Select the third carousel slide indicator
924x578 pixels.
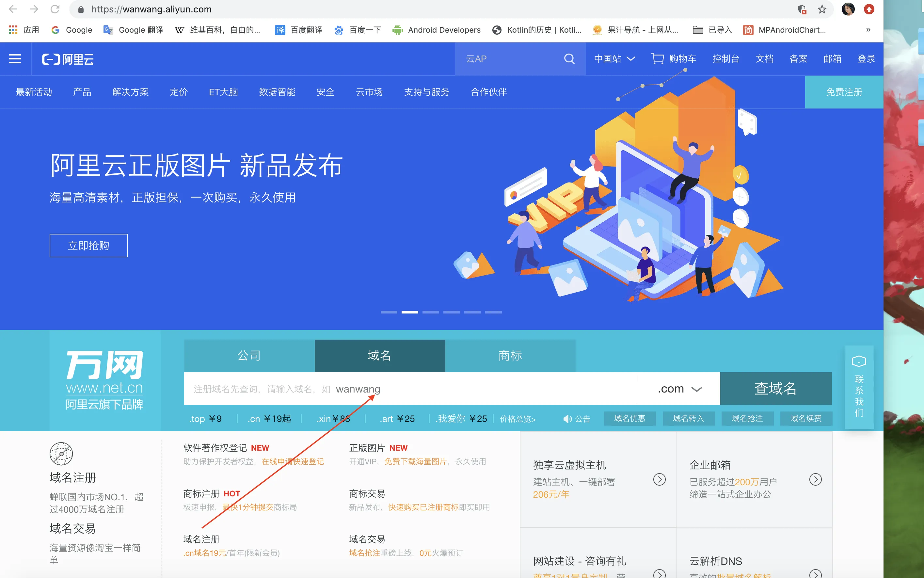pyautogui.click(x=431, y=312)
